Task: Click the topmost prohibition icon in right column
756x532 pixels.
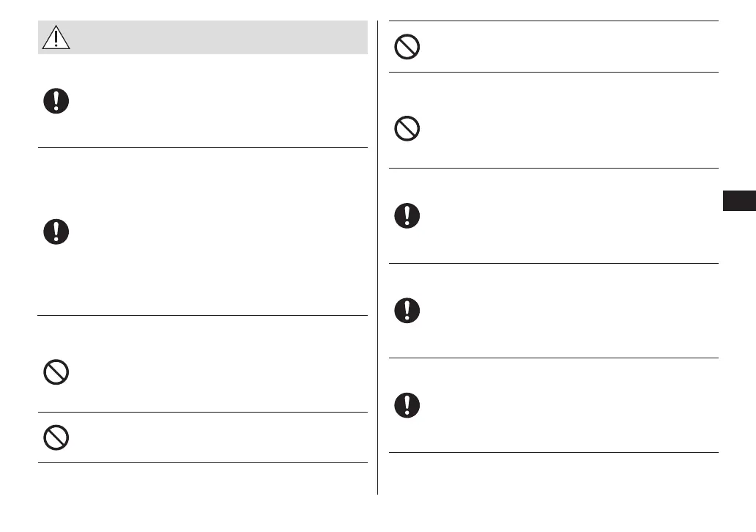Action: 407,47
